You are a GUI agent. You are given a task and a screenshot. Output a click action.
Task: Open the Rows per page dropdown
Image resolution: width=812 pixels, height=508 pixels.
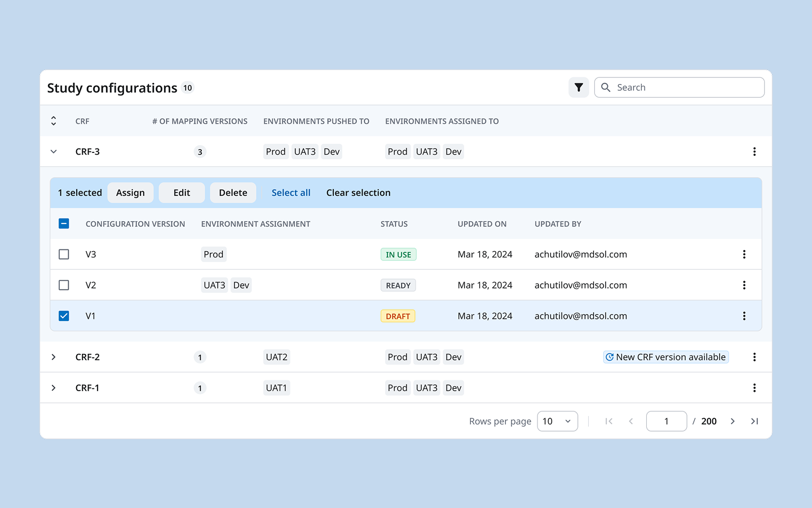[557, 421]
